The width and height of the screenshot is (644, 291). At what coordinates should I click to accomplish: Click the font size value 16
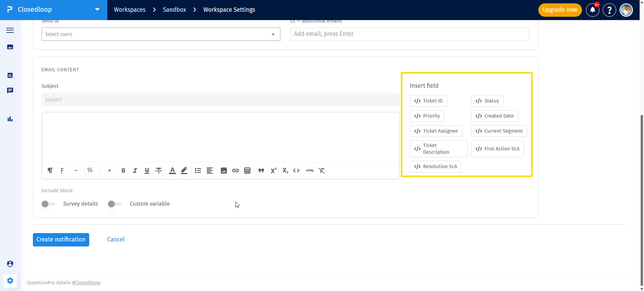pyautogui.click(x=93, y=170)
